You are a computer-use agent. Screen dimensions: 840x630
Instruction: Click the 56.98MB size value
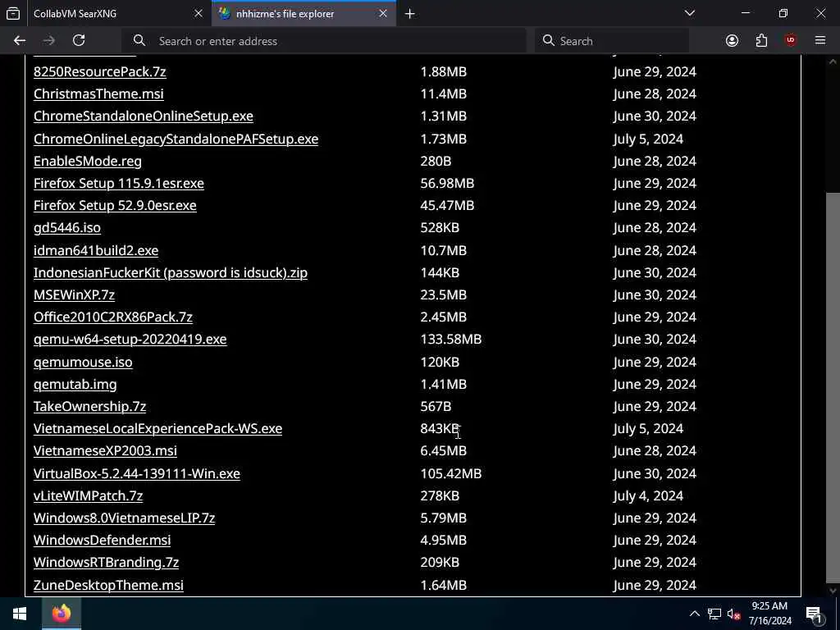click(447, 183)
